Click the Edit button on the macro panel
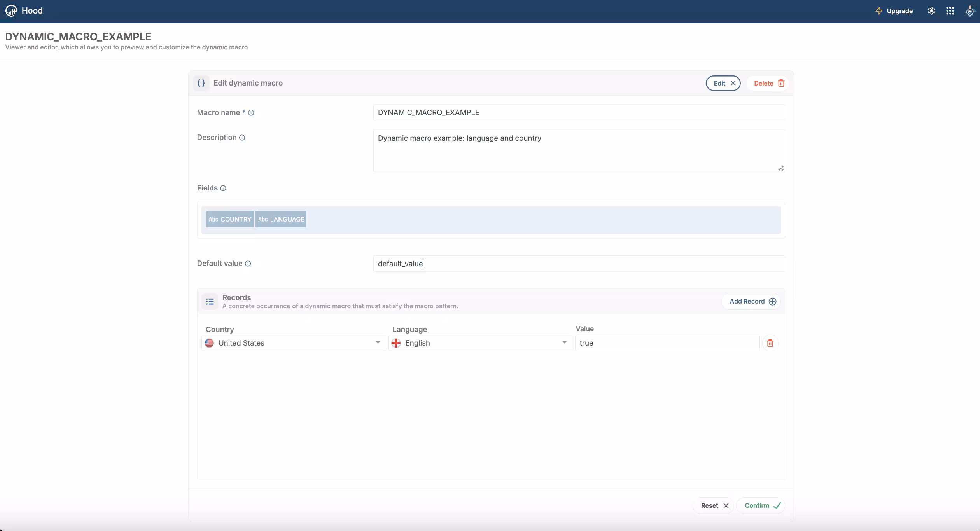The image size is (980, 531). coord(723,83)
